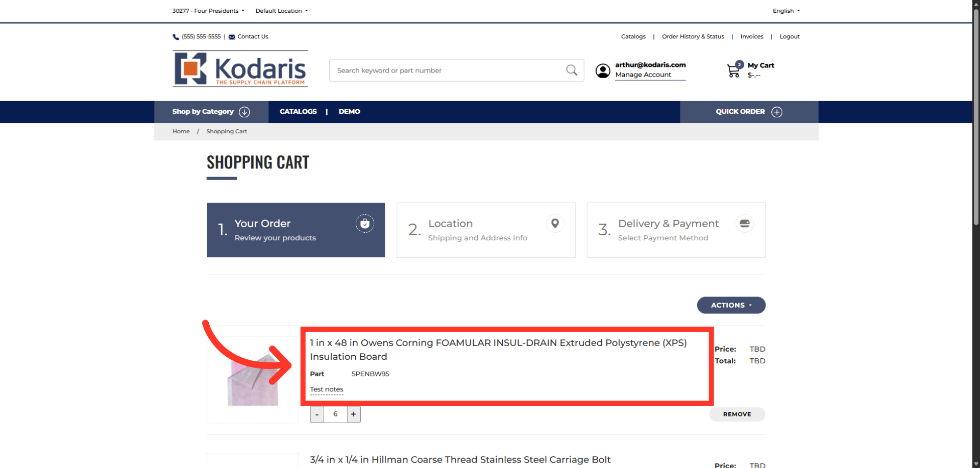Image resolution: width=980 pixels, height=468 pixels.
Task: Click the Shop by Category down-arrow icon
Action: click(244, 112)
